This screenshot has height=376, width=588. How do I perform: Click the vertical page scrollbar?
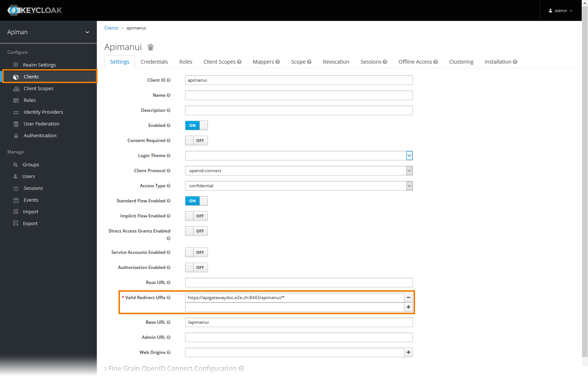pos(585,184)
